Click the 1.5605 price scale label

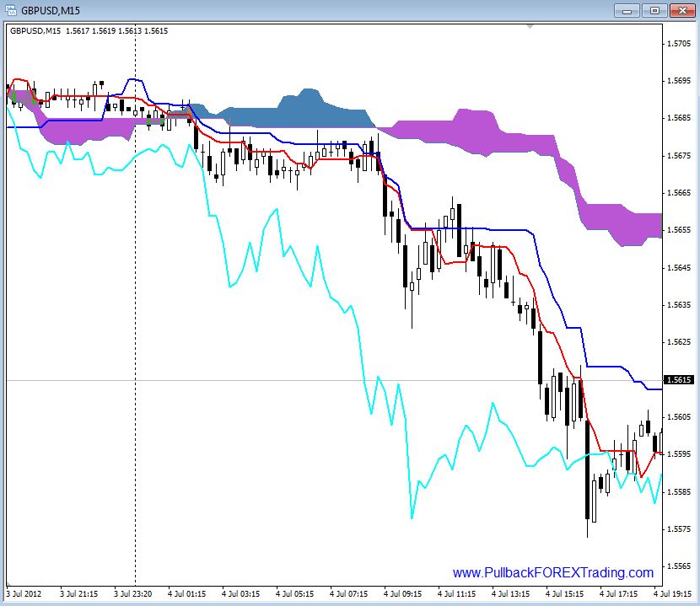679,417
